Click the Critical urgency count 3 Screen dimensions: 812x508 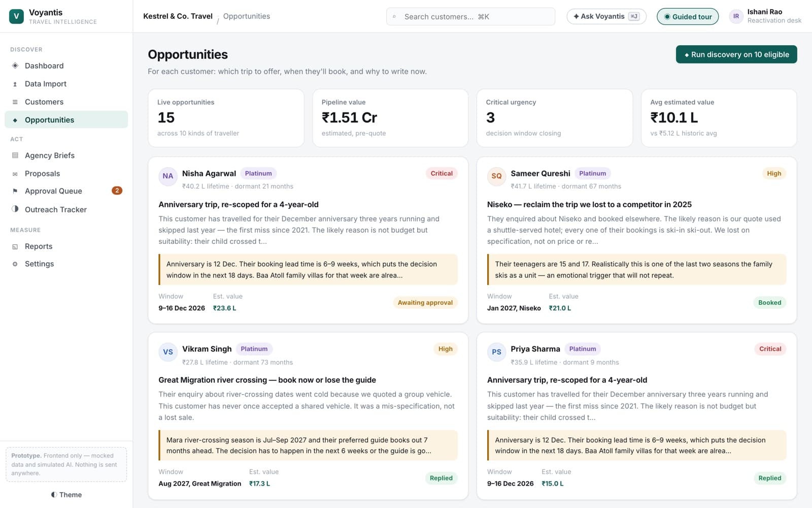tap(490, 117)
